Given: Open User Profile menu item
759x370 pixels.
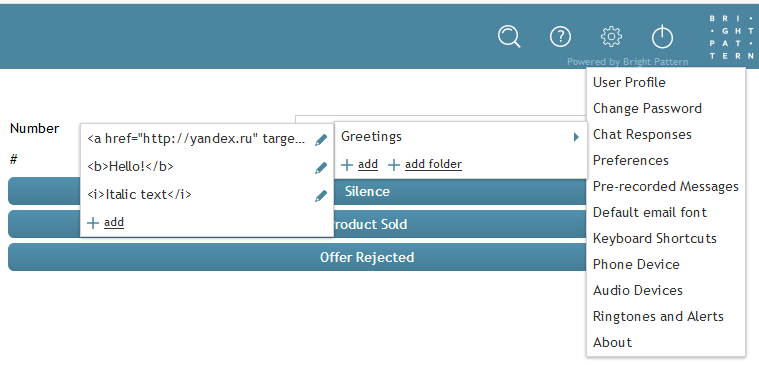Looking at the screenshot, I should tap(629, 82).
